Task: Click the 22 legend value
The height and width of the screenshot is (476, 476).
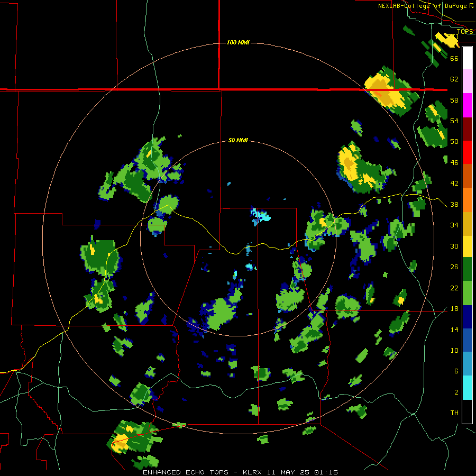Action: [x=454, y=288]
